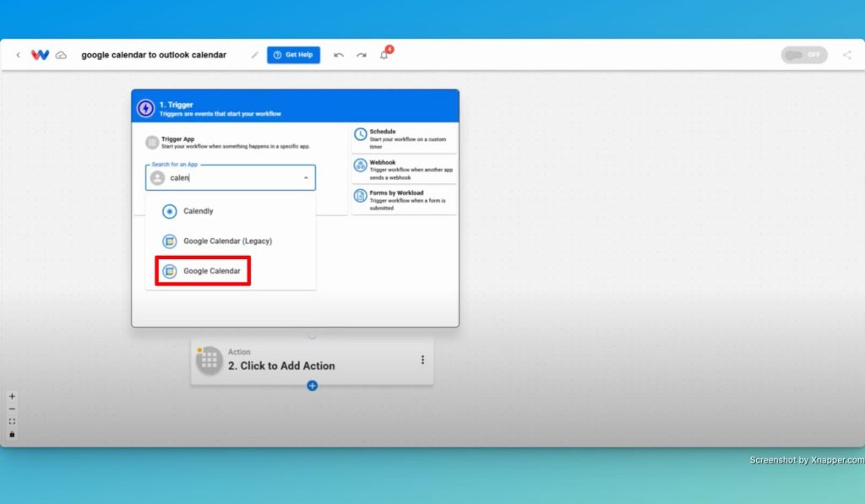The height and width of the screenshot is (504, 865).
Task: Pick the Webhook trigger card
Action: (x=405, y=170)
